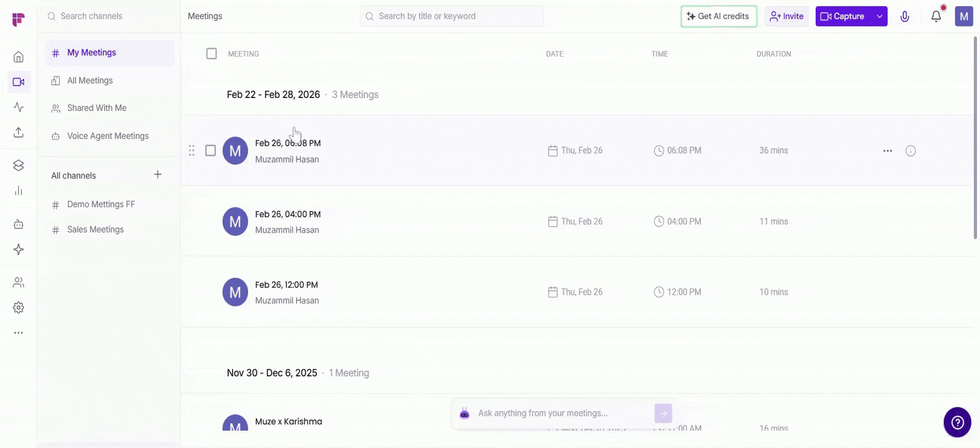
Task: Open the Feb 26, 06:08 PM meeting title
Action: (288, 143)
